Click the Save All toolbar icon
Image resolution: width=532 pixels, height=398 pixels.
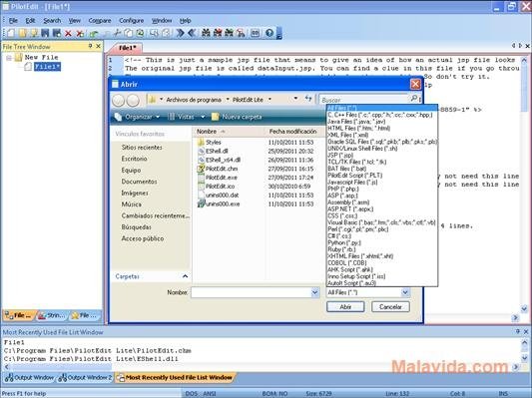coord(56,33)
